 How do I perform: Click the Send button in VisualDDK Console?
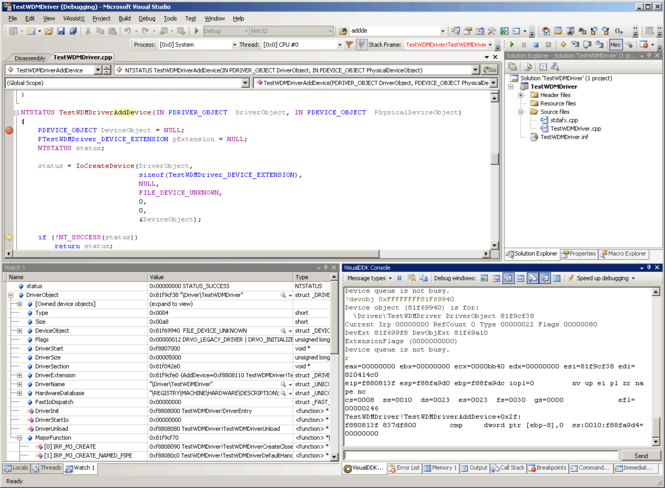(x=640, y=455)
